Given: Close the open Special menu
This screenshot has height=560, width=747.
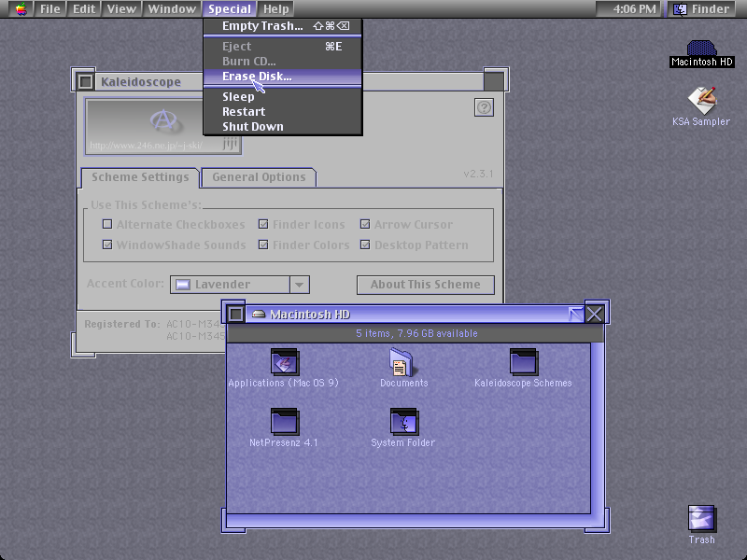Looking at the screenshot, I should [230, 9].
